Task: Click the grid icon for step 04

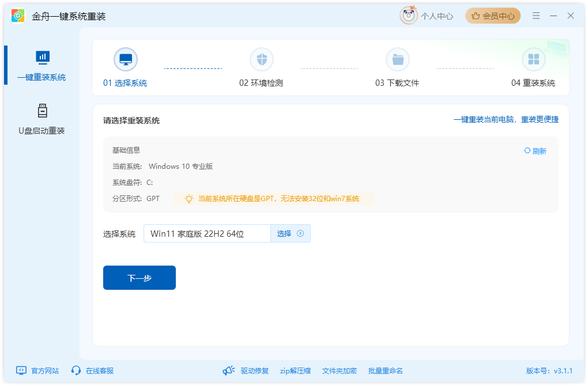Action: coord(533,59)
